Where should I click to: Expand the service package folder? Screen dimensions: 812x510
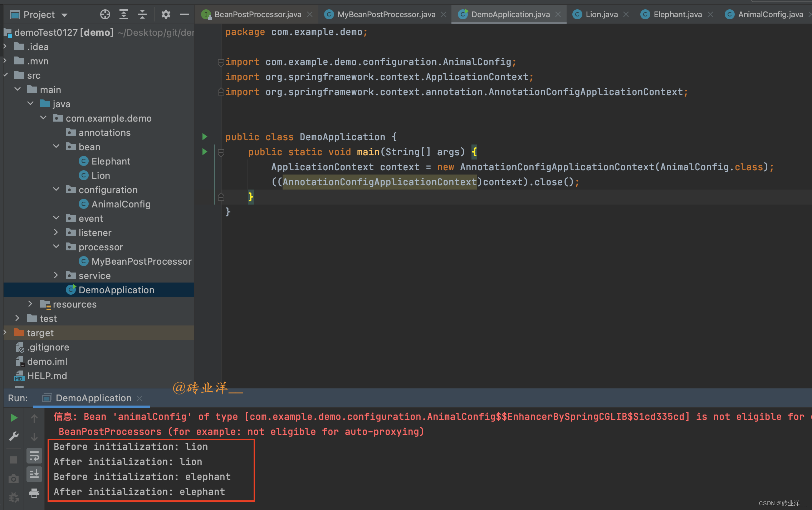[x=56, y=275]
